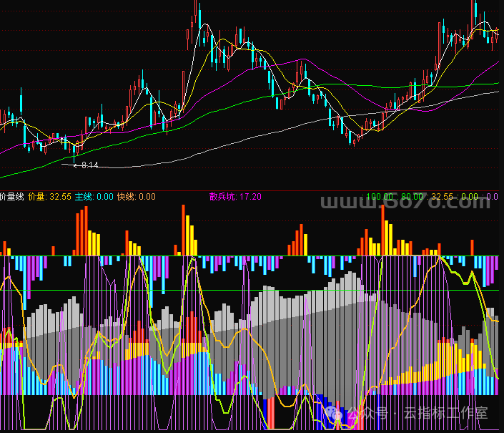Image resolution: width=504 pixels, height=433 pixels.
Task: Click the WeChat logo in the watermark
Action: click(x=334, y=412)
